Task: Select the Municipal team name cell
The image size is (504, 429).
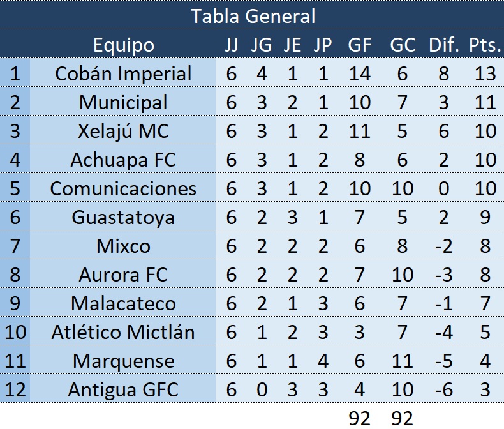Action: point(123,102)
